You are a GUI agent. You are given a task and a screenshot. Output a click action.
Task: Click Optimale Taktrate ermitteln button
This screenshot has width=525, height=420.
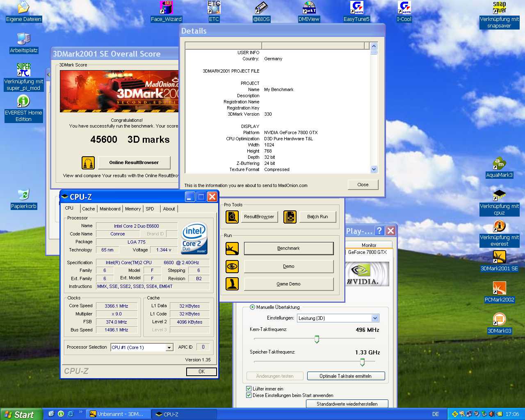click(346, 376)
